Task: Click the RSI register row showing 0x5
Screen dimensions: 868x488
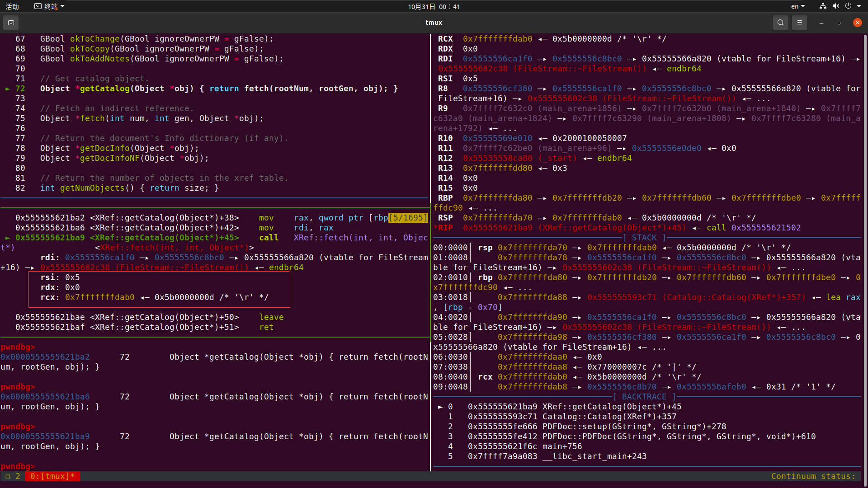Action: (x=458, y=79)
